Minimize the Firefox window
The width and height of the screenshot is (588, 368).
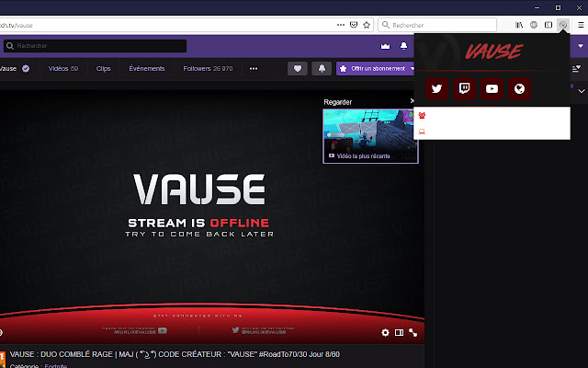coord(537,7)
